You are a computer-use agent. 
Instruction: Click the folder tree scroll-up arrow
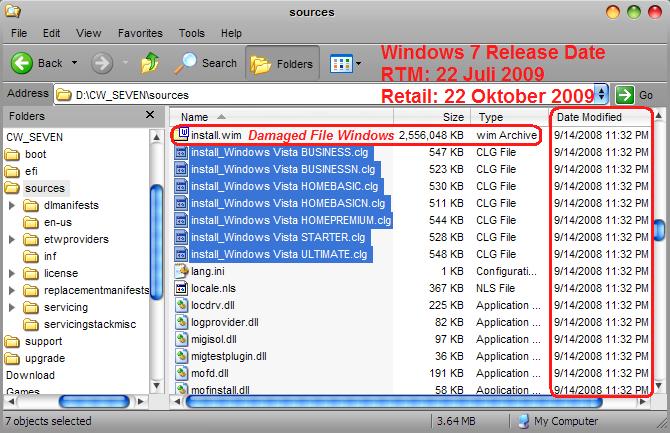pos(156,137)
